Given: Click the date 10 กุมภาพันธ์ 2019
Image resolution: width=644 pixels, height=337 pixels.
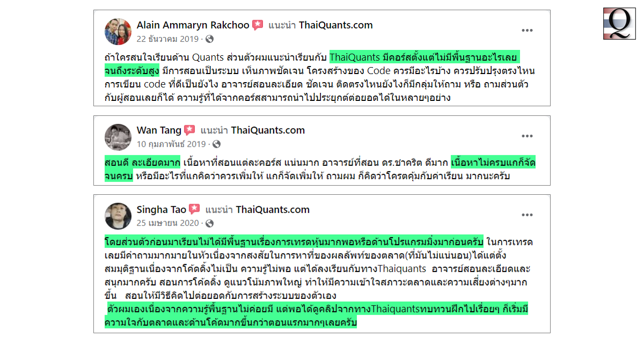Looking at the screenshot, I should 171,144.
